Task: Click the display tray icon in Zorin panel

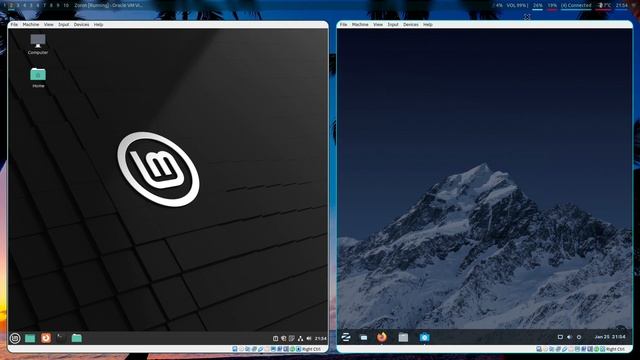Action: [560, 337]
